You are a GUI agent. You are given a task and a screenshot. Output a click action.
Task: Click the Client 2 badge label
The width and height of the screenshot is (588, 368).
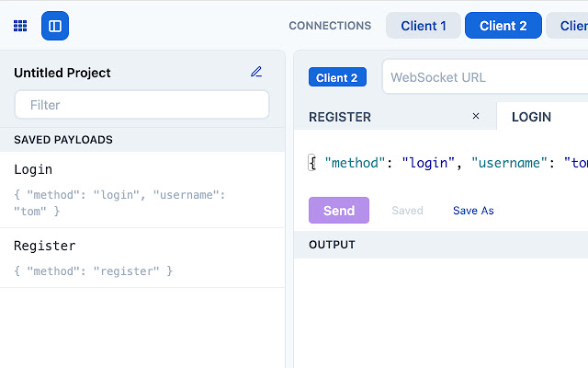coord(337,78)
